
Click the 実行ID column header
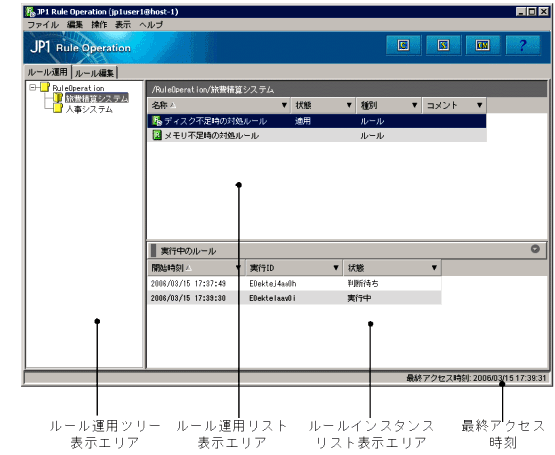pyautogui.click(x=294, y=268)
